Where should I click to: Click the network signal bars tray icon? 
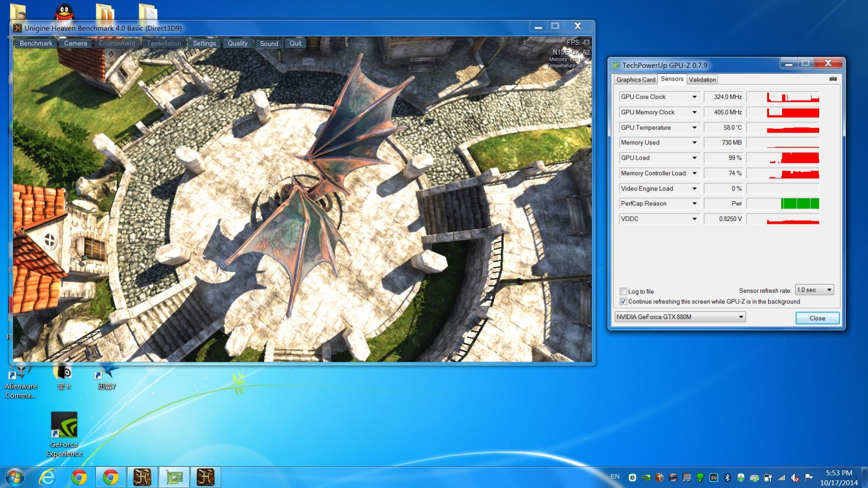coord(782,477)
